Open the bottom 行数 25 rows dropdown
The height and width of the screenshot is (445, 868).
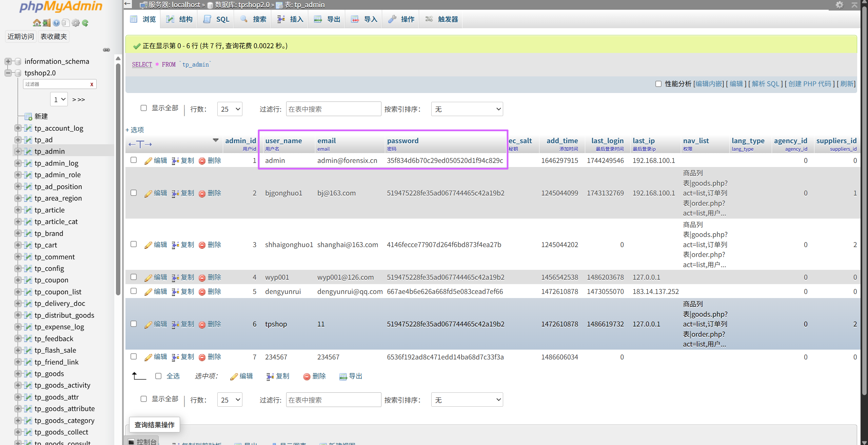pyautogui.click(x=230, y=400)
